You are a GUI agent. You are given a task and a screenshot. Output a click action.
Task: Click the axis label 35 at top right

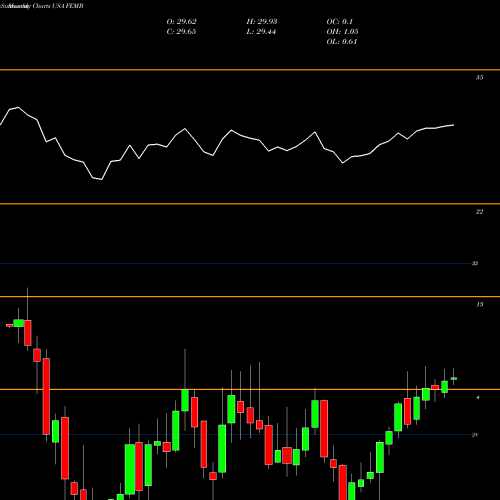tap(479, 78)
